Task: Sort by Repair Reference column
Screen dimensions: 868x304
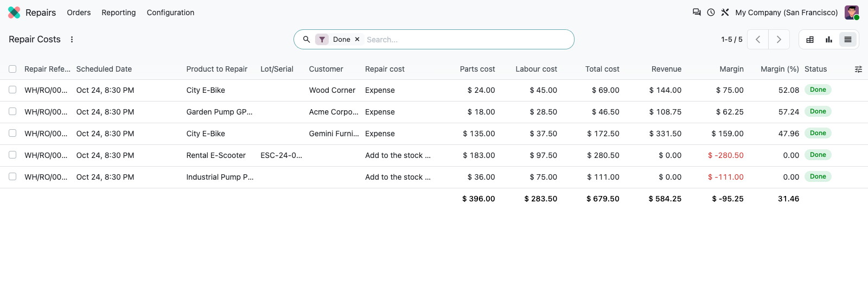Action: pyautogui.click(x=47, y=69)
